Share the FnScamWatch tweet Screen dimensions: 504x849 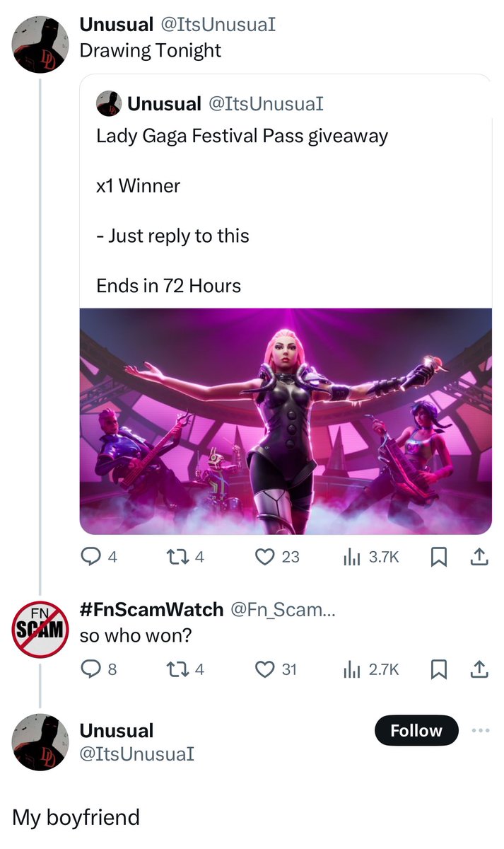(x=480, y=669)
